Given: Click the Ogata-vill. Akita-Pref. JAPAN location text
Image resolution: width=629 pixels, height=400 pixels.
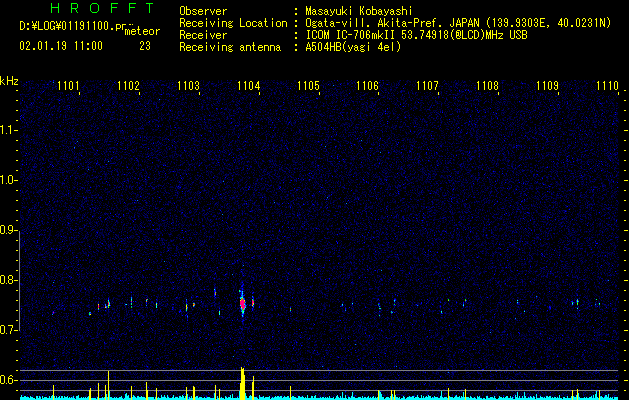Looking at the screenshot, I should click(458, 23).
